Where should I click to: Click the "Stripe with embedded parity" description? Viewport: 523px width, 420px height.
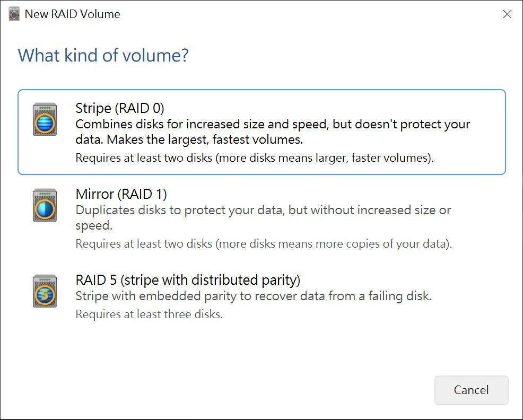254,296
